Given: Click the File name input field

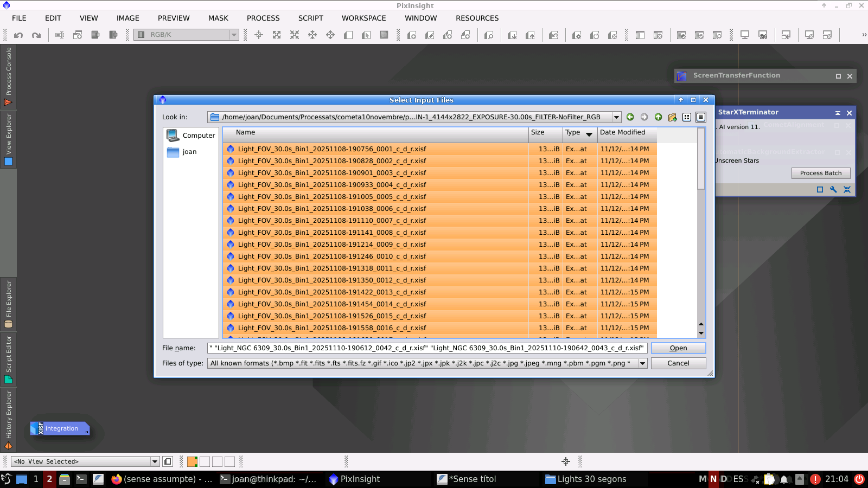Looking at the screenshot, I should click(x=427, y=348).
